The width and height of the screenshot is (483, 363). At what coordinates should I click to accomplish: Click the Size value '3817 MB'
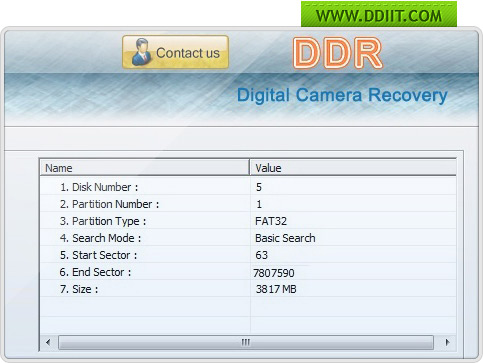[x=276, y=289]
